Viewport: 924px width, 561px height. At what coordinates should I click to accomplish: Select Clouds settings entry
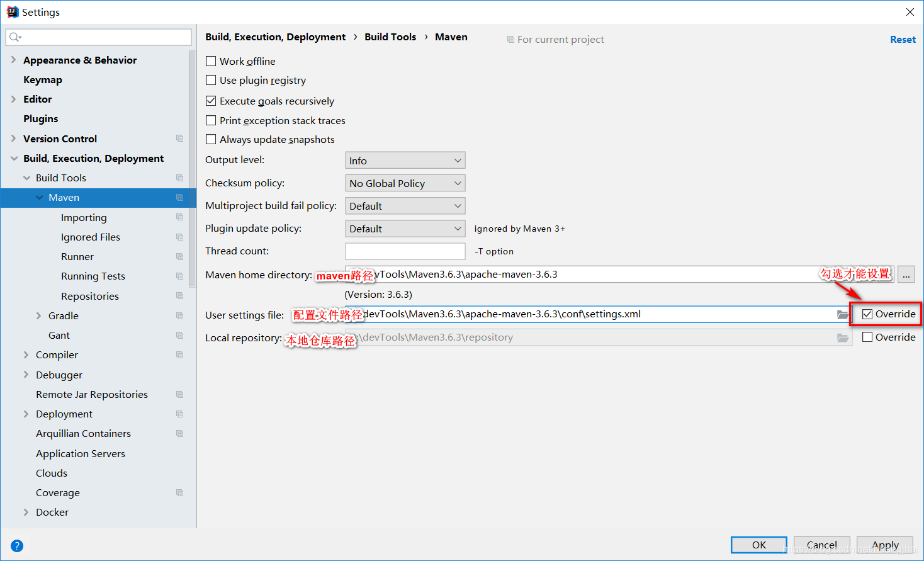[52, 473]
